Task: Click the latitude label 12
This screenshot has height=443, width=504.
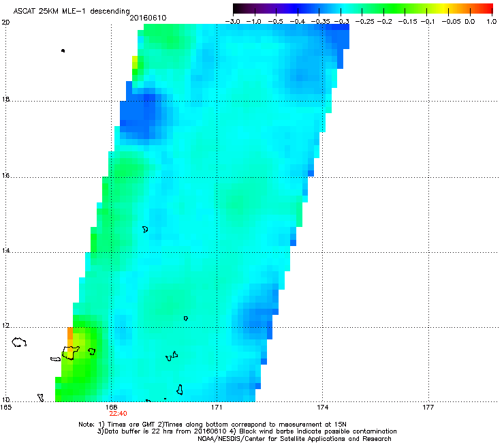Action: point(5,326)
